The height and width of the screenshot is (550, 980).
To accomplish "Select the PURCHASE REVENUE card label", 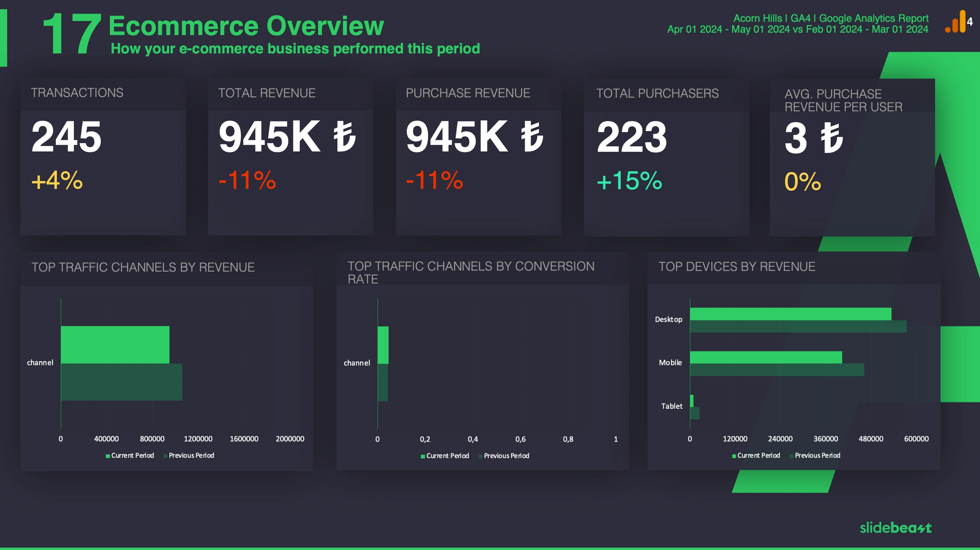I will click(468, 93).
